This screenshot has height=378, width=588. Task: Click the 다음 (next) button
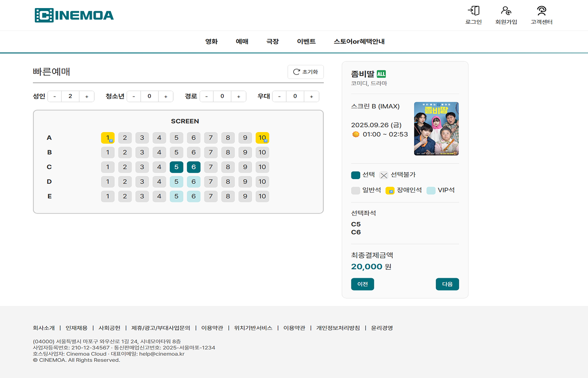point(447,284)
